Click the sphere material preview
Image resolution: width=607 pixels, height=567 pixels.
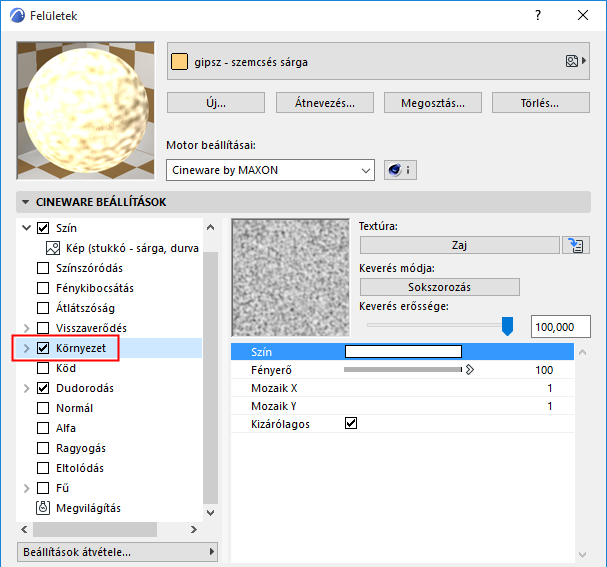point(86,111)
